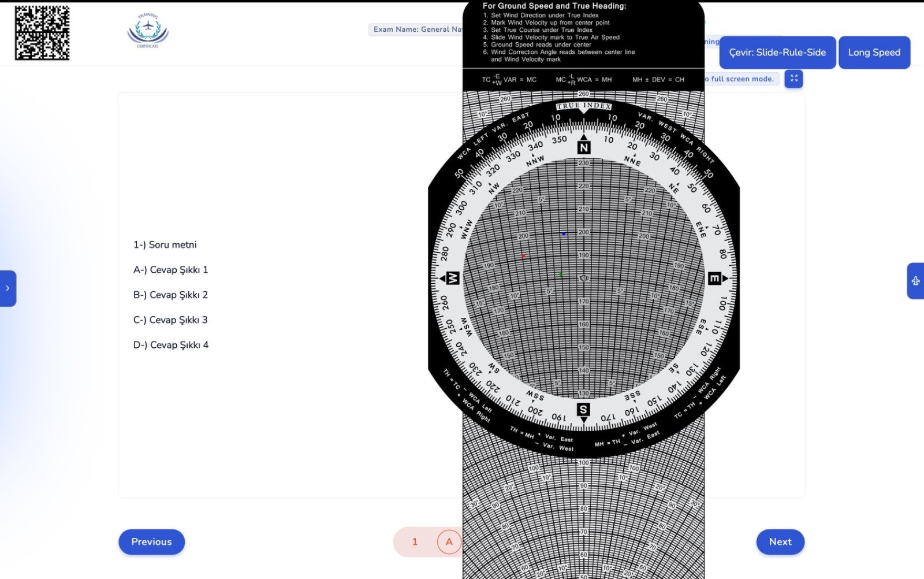Go to Next question

(780, 541)
